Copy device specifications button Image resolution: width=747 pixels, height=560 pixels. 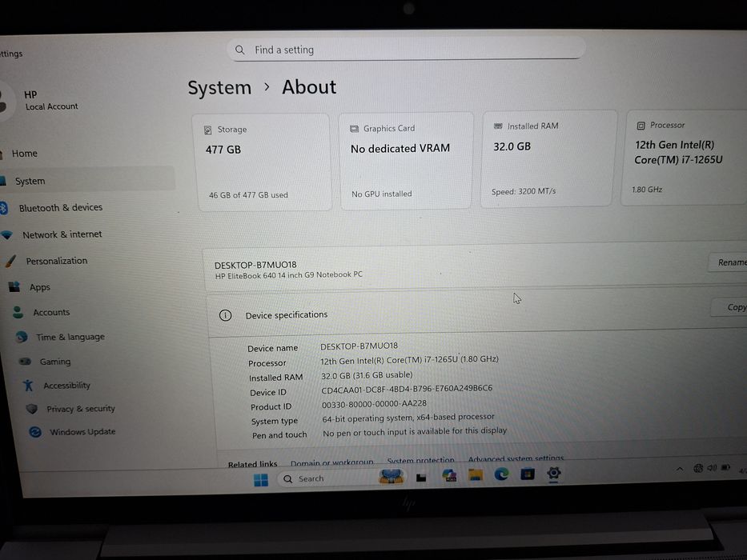pos(730,308)
